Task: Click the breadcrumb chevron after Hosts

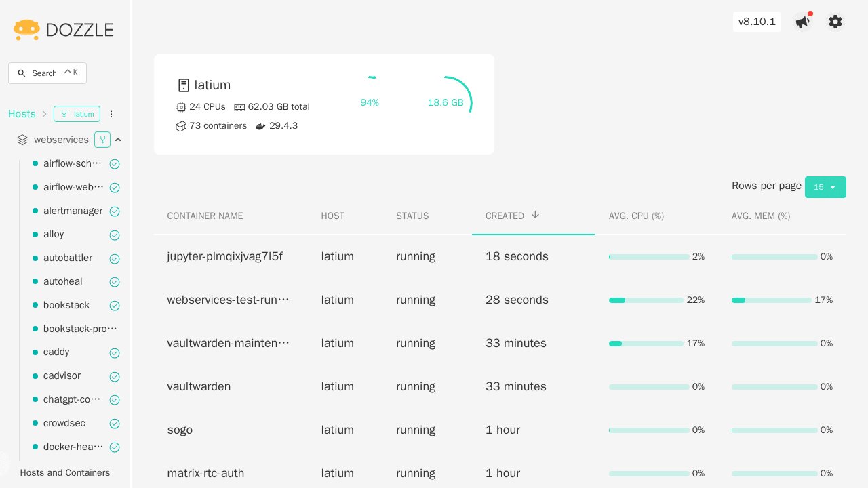Action: (x=45, y=114)
